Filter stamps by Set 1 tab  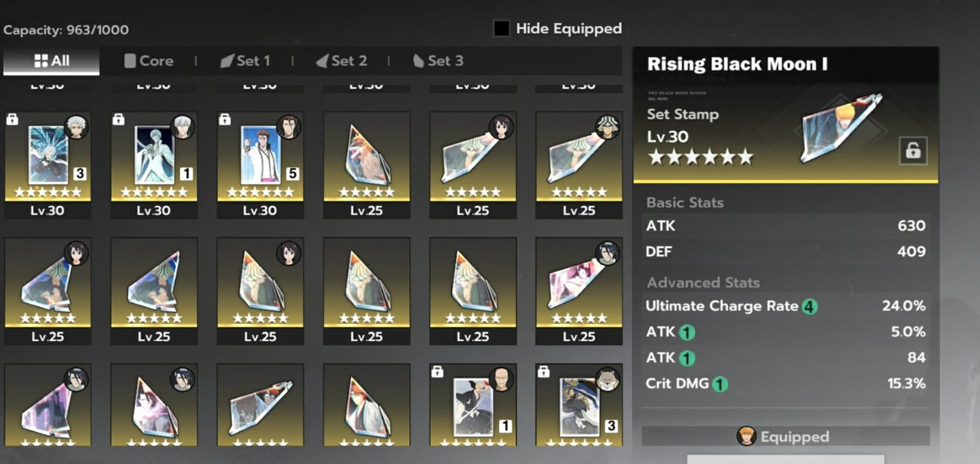click(x=245, y=60)
